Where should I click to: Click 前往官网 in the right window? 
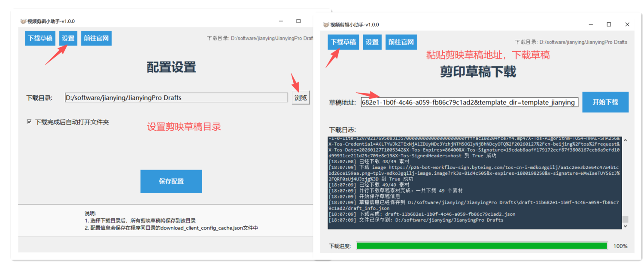[x=401, y=42]
